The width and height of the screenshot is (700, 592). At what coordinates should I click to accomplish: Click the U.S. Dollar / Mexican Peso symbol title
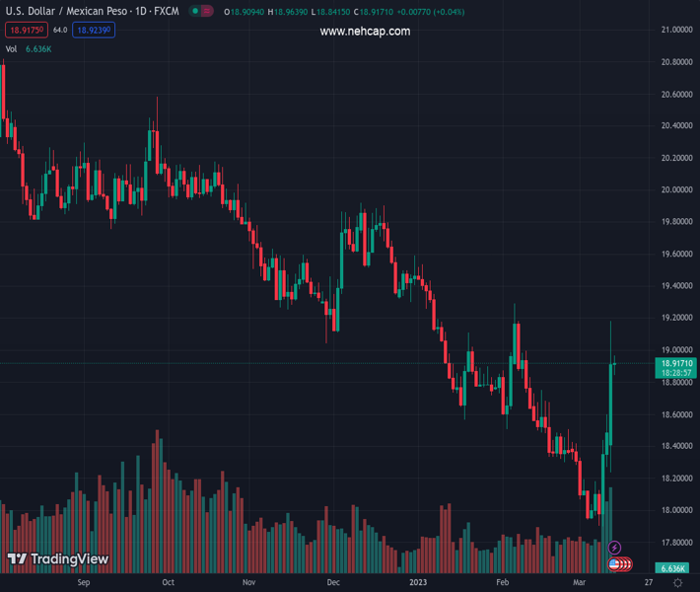click(92, 11)
